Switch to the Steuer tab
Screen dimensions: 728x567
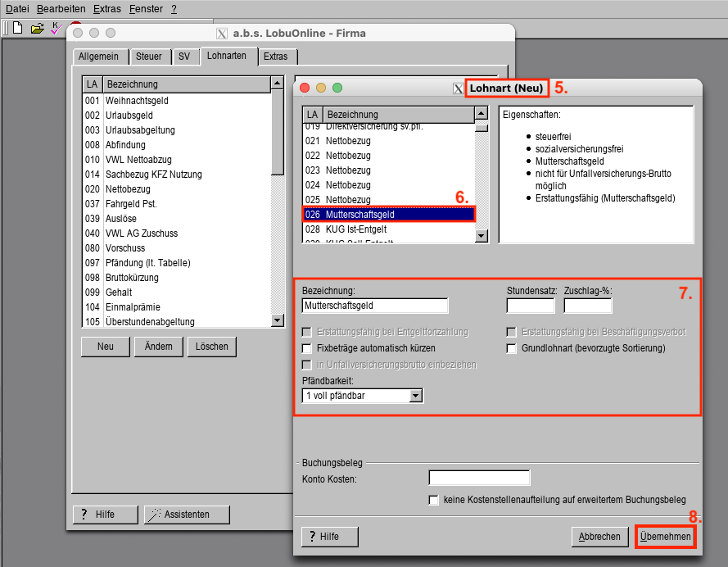point(148,57)
